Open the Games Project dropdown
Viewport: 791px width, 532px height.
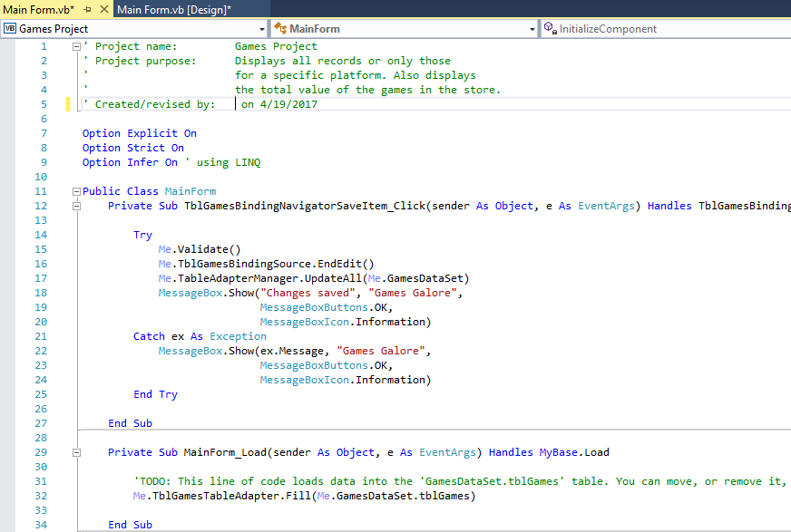(261, 28)
